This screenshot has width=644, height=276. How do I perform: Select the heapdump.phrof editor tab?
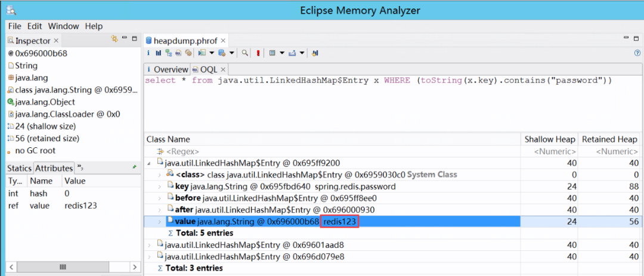click(x=186, y=41)
